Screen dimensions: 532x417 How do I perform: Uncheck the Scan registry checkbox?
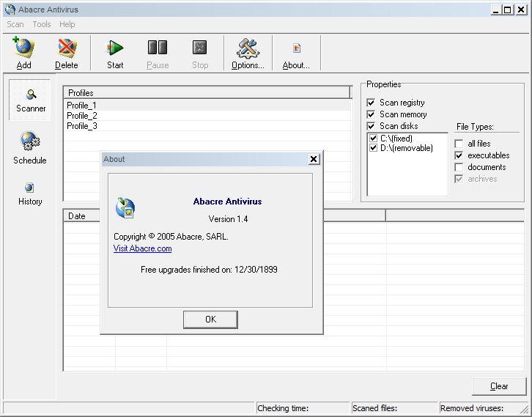pos(372,103)
